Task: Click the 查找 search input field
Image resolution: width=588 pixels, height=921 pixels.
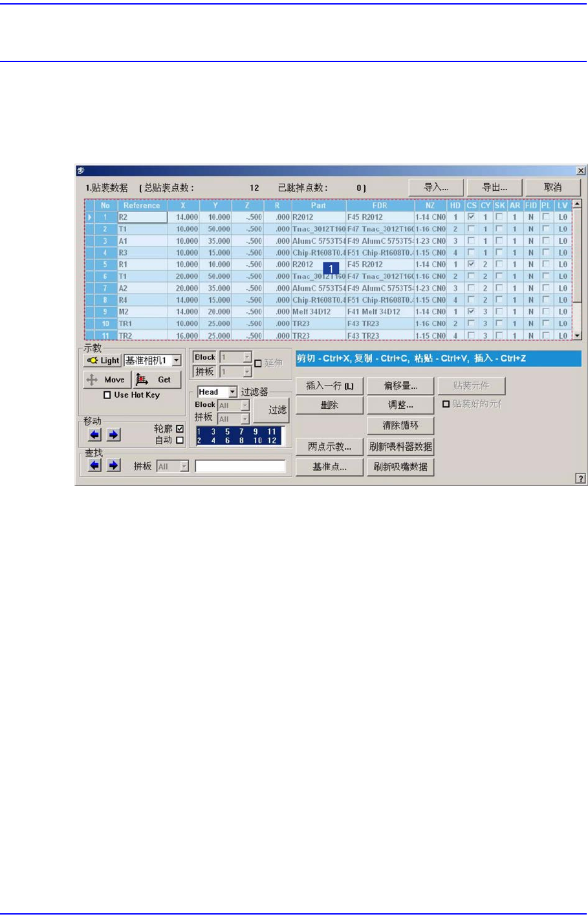Action: pyautogui.click(x=240, y=466)
